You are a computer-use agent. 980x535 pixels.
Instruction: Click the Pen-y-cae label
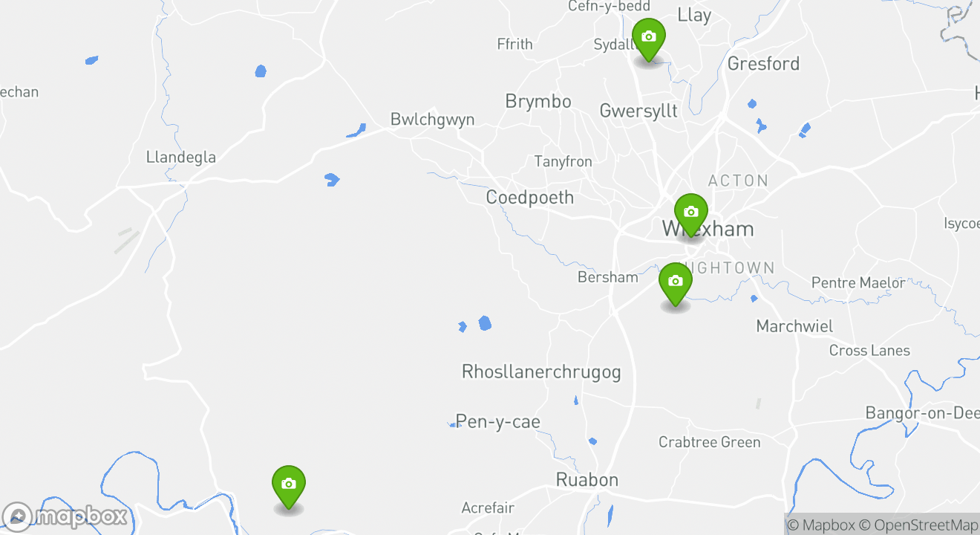point(498,422)
